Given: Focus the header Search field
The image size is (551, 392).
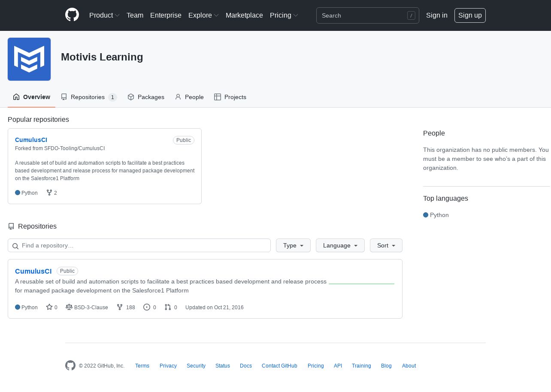Looking at the screenshot, I should coord(368,15).
